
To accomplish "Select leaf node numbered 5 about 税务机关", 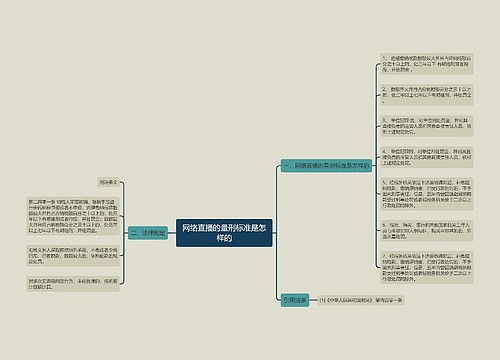I will [x=427, y=194].
